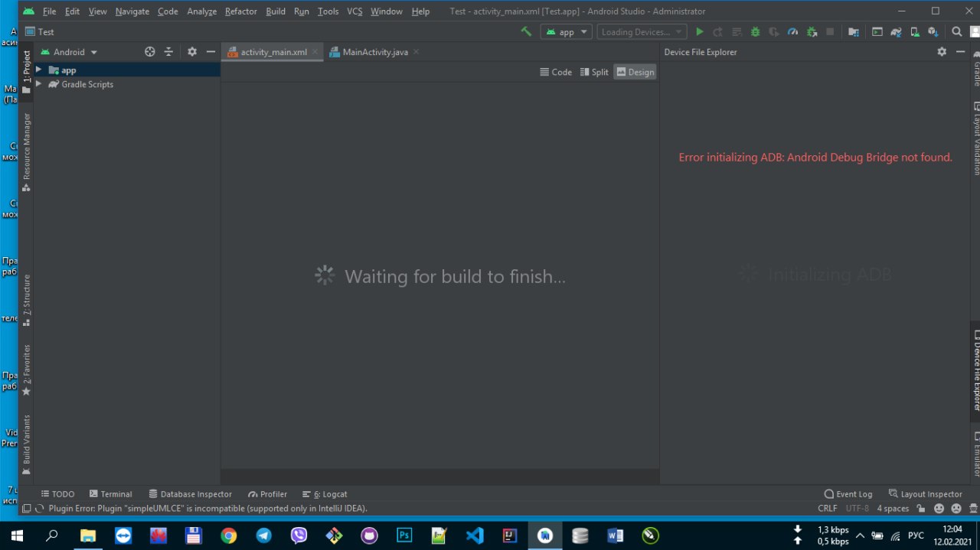Open the TODO tool window

pos(57,494)
